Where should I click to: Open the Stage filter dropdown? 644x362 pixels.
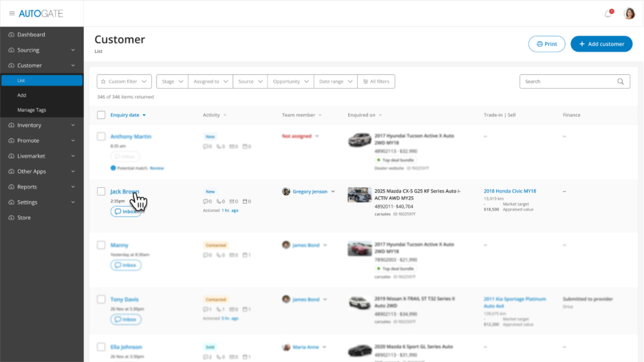(x=173, y=81)
